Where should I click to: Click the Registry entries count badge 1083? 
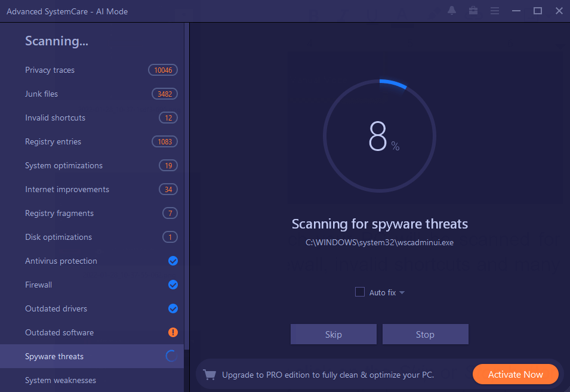(x=165, y=141)
